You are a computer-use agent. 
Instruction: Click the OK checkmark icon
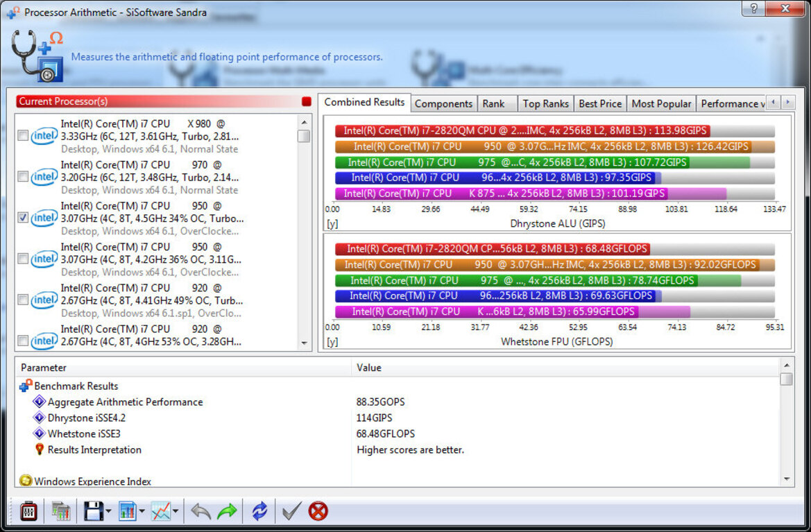click(291, 511)
